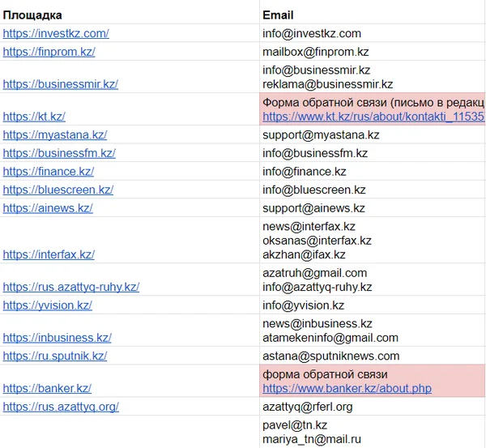Open the kt.kz site link
This screenshot has height=448, width=486.
34,117
